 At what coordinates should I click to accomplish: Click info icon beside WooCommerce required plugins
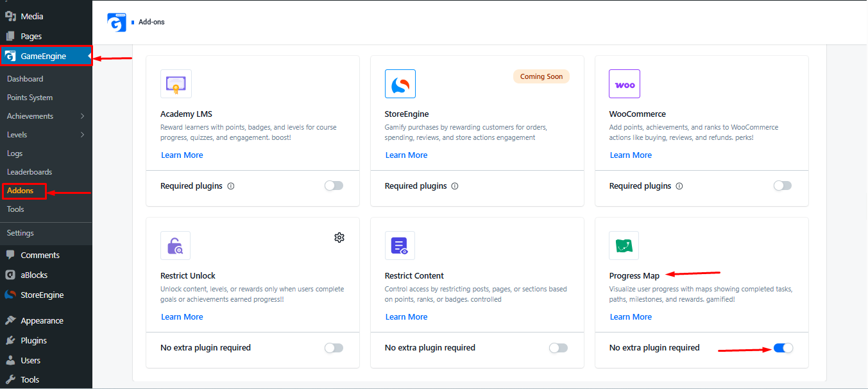(679, 186)
